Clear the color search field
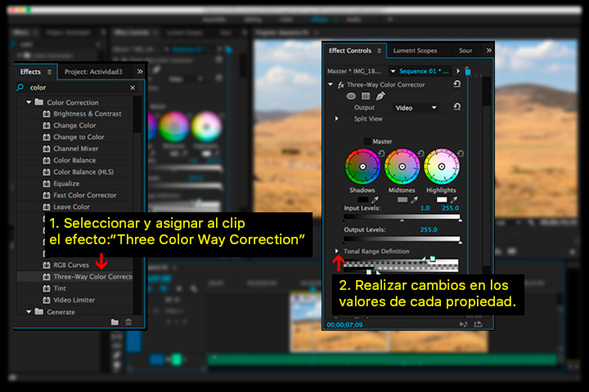 pos(133,87)
